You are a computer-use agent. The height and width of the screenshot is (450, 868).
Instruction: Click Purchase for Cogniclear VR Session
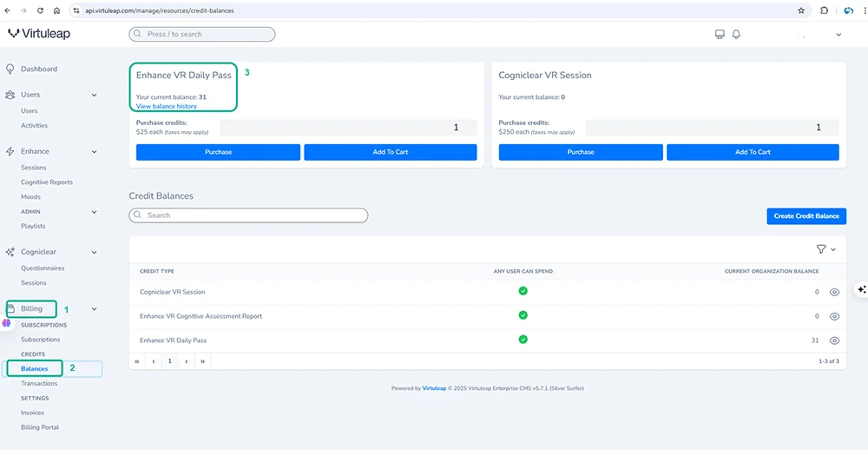click(x=581, y=152)
